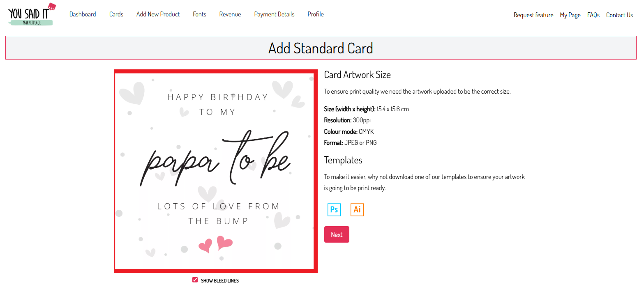644x289 pixels.
Task: Go to the Cards page
Action: [116, 14]
